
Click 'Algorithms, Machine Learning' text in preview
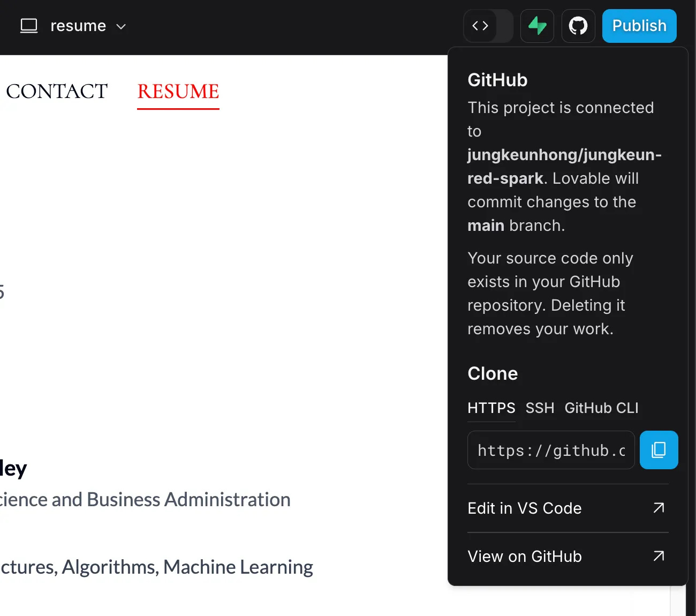point(187,567)
